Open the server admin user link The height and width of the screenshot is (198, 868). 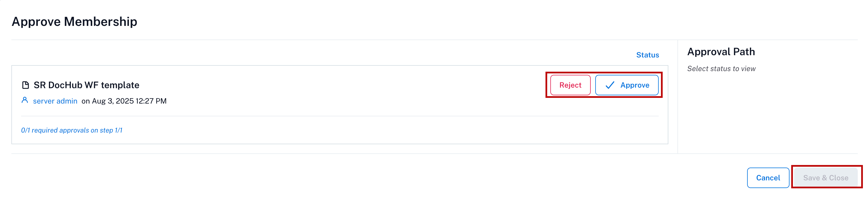click(x=55, y=101)
